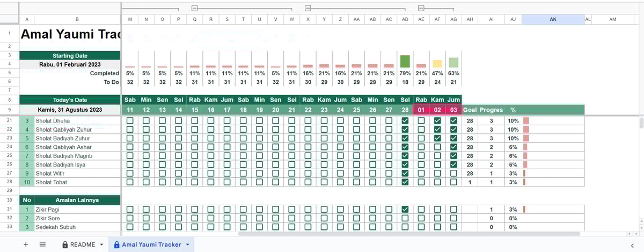Uncheck Sholat Tobat checkbox for day 28

(x=405, y=182)
